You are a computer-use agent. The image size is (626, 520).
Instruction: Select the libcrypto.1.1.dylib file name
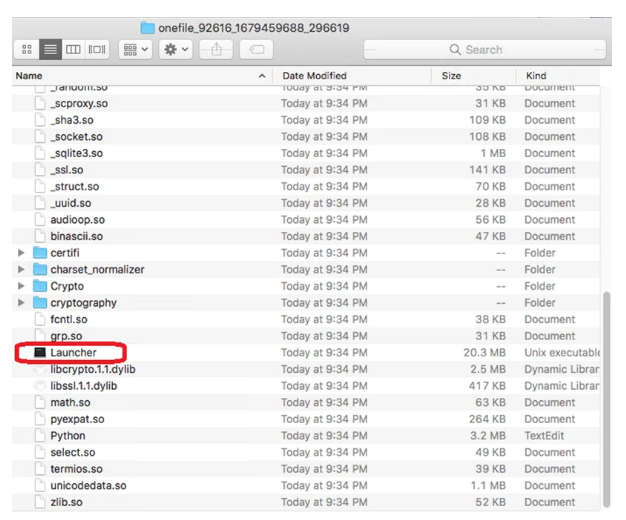tap(93, 369)
